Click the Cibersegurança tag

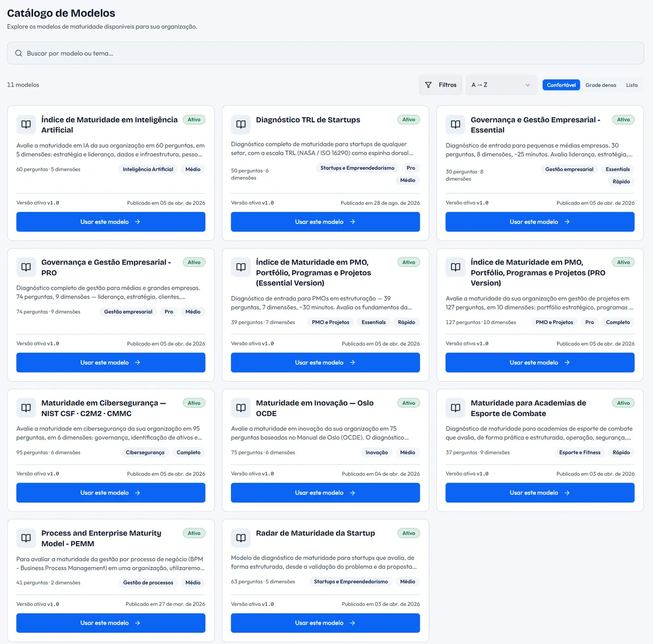point(145,453)
